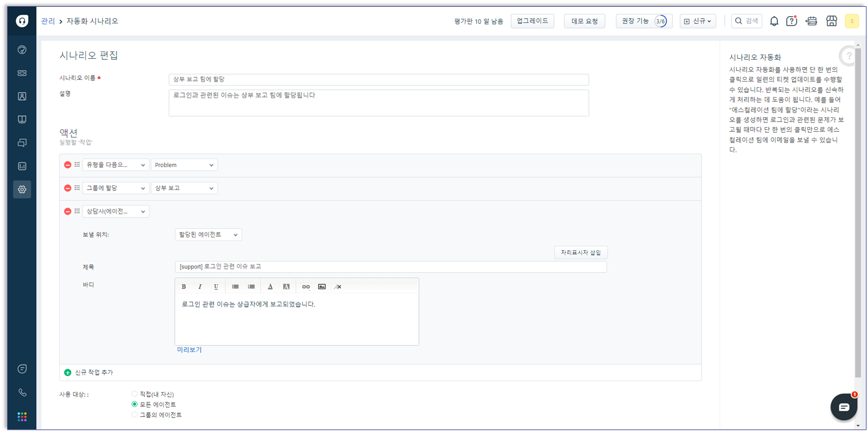Open the 할당된 에이전트 recipient dropdown

tap(208, 235)
